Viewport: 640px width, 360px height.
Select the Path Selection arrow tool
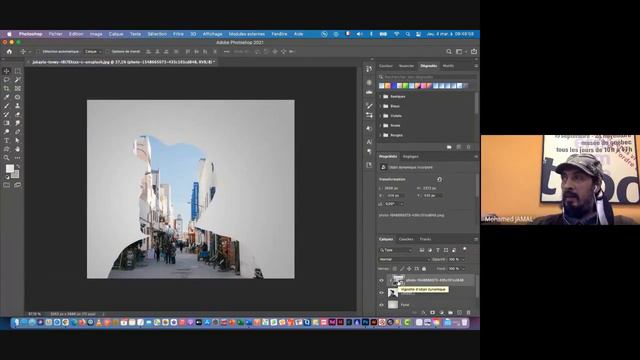pos(18,140)
